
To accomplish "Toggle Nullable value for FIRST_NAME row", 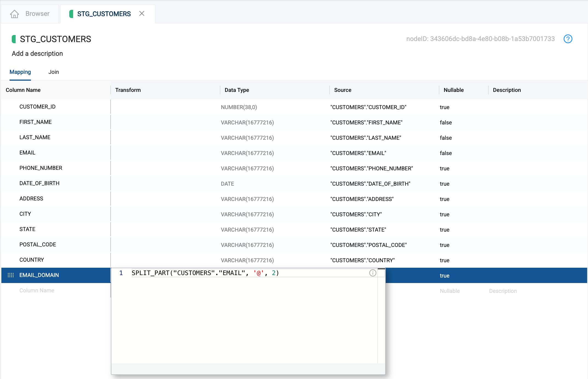I will (x=446, y=123).
